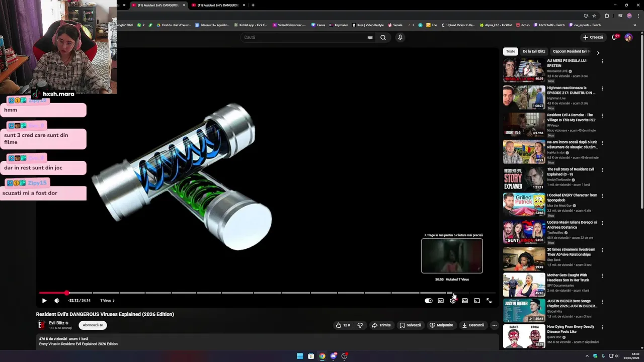Open the YouTube account avatar menu
Viewport: 644px width, 362px height.
click(628, 37)
